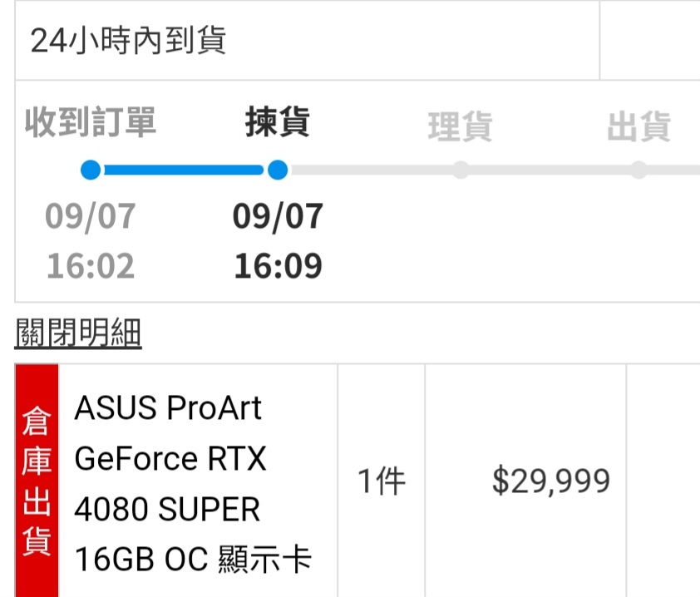The height and width of the screenshot is (597, 700).
Task: Click the $29,999 price
Action: pyautogui.click(x=550, y=481)
